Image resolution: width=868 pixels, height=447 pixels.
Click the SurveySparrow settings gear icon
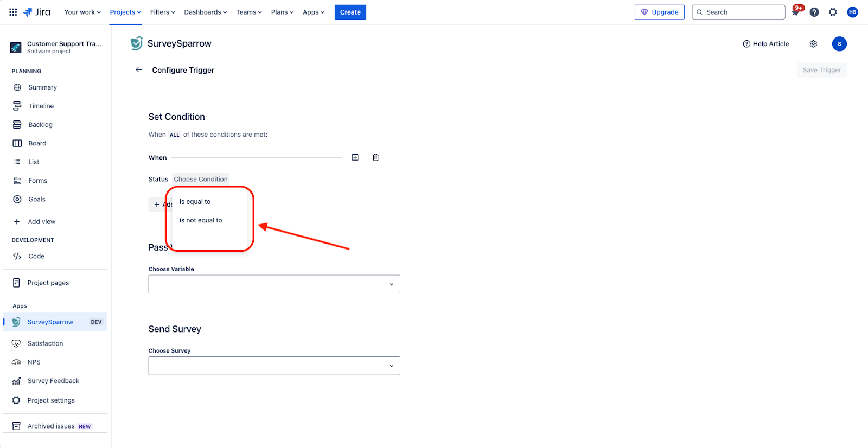(x=813, y=44)
